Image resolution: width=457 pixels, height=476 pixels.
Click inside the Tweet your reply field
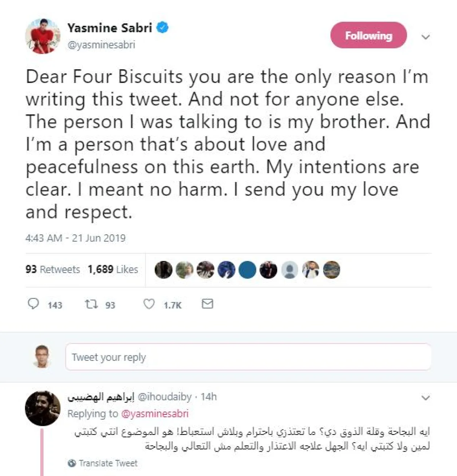click(248, 357)
